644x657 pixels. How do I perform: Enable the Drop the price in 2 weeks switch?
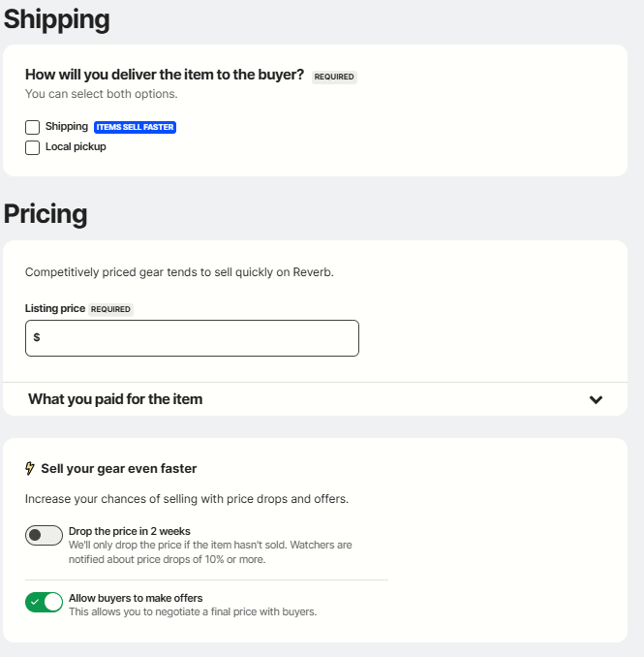tap(44, 535)
